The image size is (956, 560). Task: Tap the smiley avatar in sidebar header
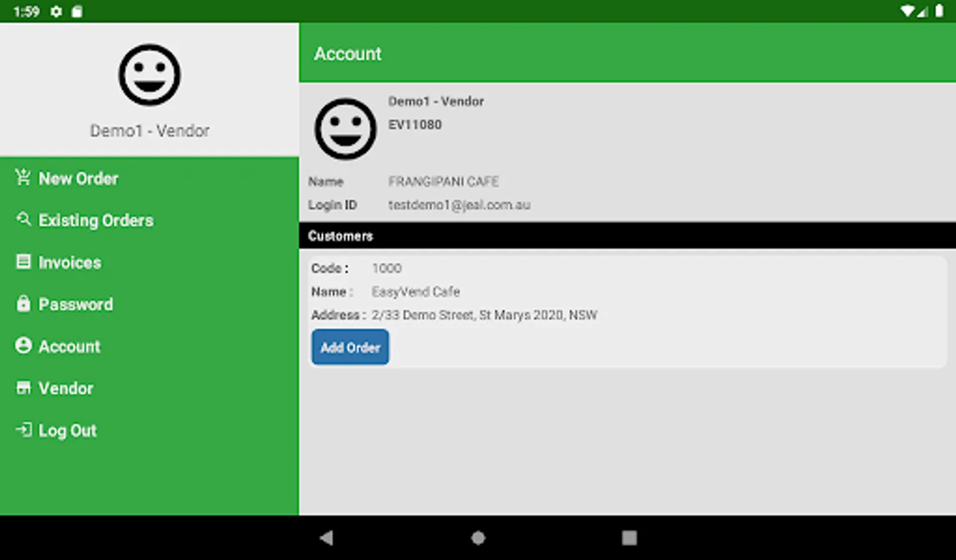click(x=149, y=75)
